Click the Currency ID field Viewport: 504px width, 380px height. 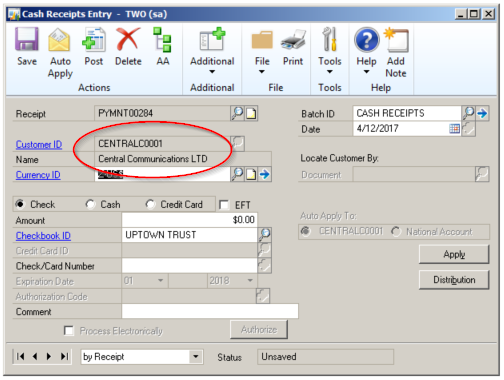(x=162, y=174)
